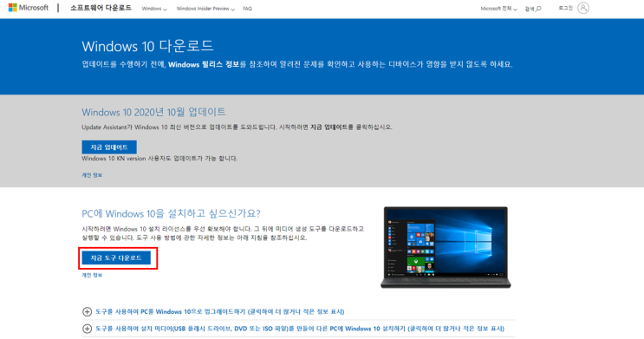Screen dimensions: 644x339
Task: Open 도구를 사용하여 PC를 Windows 10으로 업그레이드하기 link
Action: coord(220,312)
